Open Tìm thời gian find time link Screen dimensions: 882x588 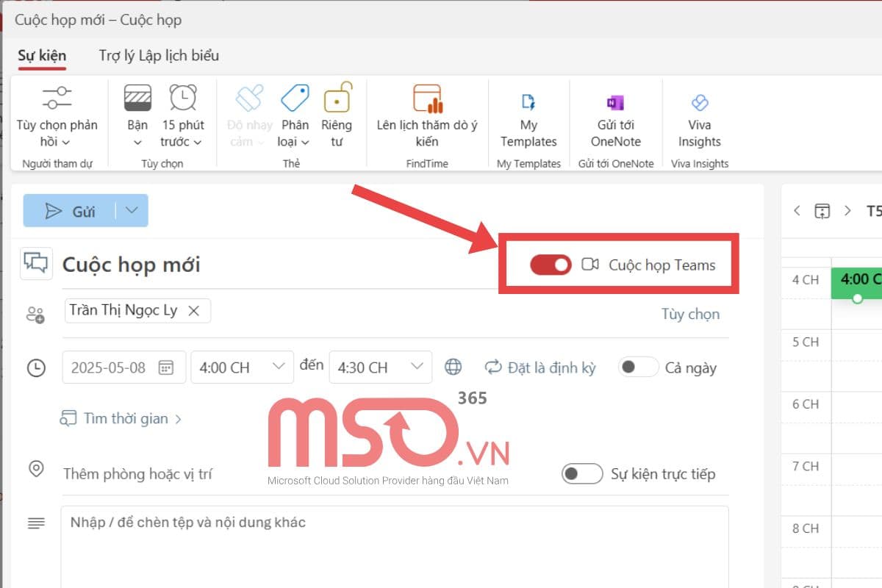pyautogui.click(x=121, y=418)
